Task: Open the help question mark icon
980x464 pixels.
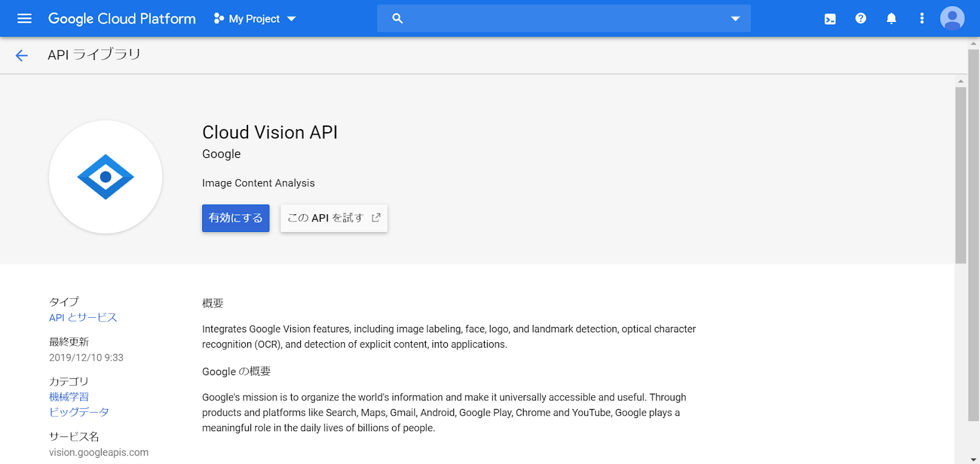Action: point(861,18)
